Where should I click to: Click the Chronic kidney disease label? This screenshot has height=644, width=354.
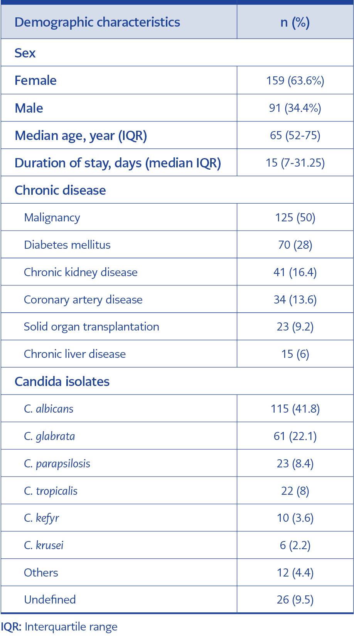coord(81,272)
